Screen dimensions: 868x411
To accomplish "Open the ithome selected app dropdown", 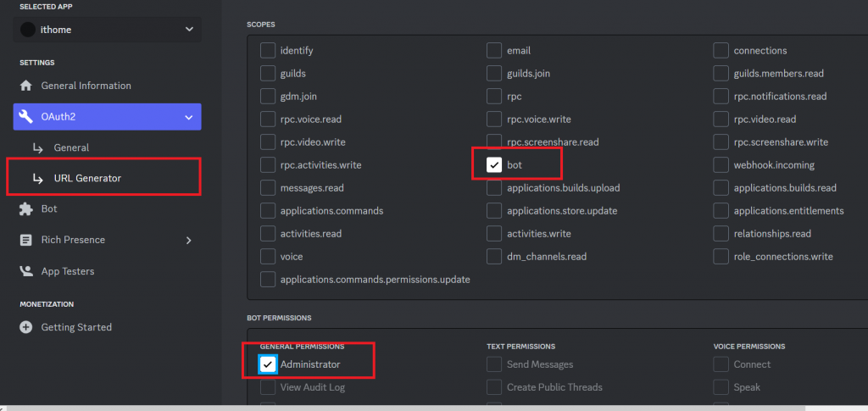I will coord(108,30).
